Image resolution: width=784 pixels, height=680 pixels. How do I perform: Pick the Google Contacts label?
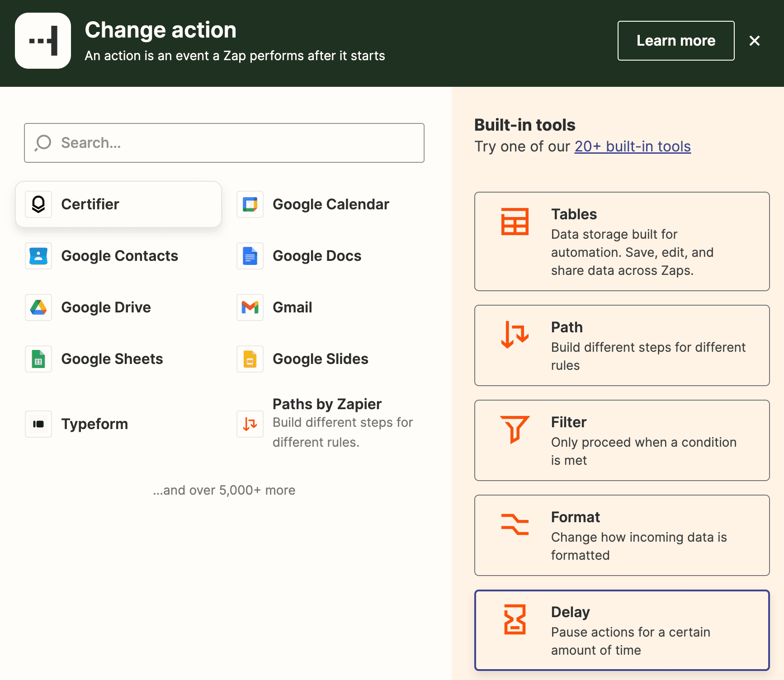[x=120, y=256]
